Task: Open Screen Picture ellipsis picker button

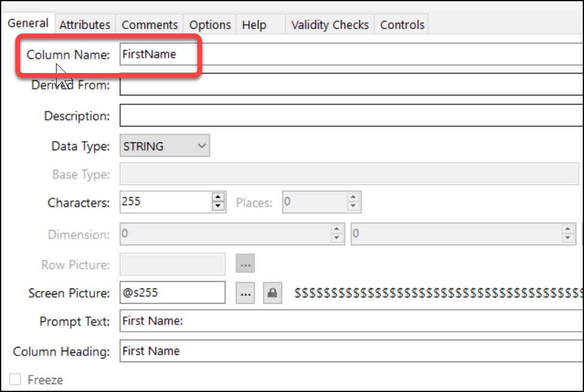Action: [245, 293]
